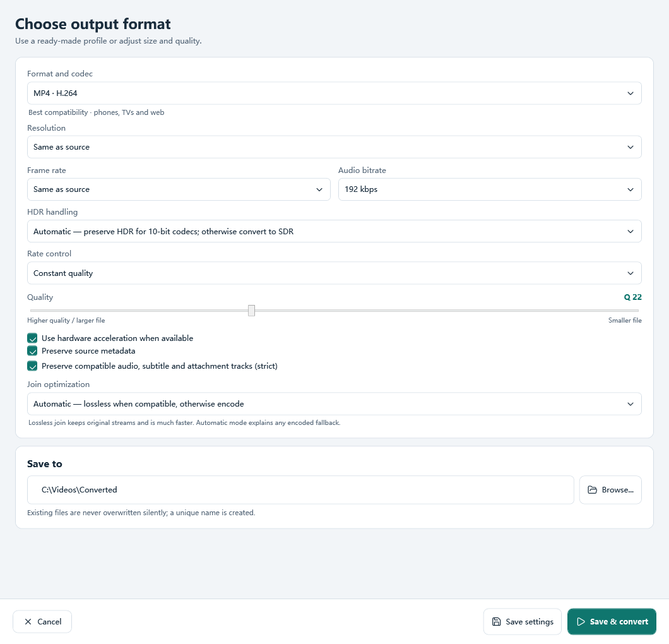Click the Choose output format heading
Image resolution: width=669 pixels, height=644 pixels.
tap(93, 24)
